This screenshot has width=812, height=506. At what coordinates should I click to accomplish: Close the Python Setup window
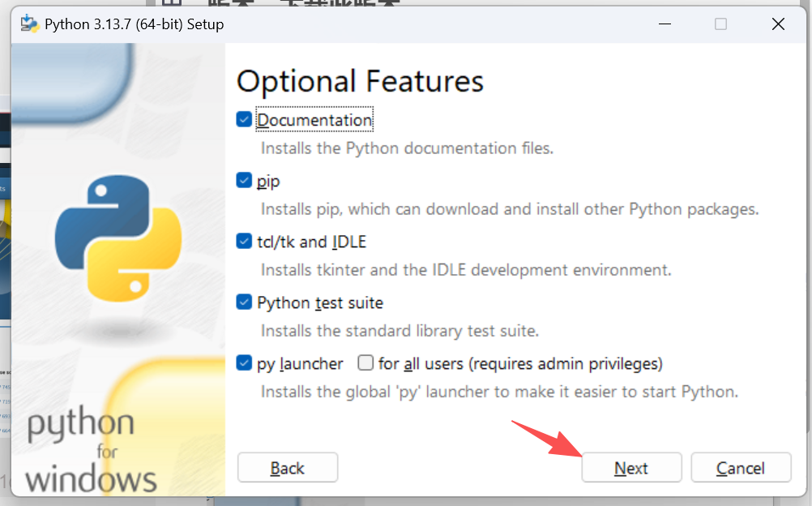click(x=778, y=24)
